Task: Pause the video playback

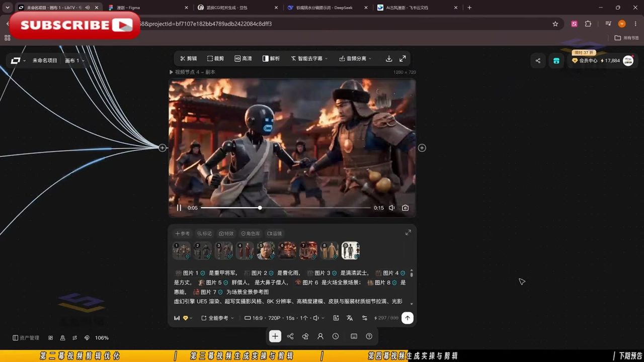Action: [179, 208]
